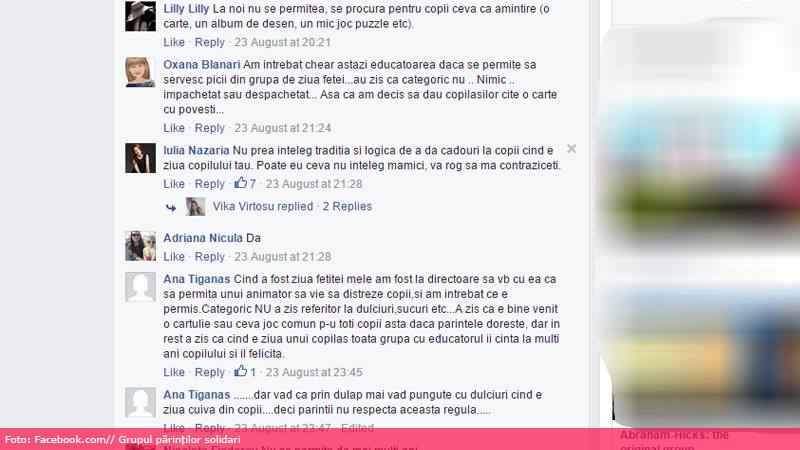
Task: Hide Iulia Nazaria's comment with the X
Action: [571, 149]
